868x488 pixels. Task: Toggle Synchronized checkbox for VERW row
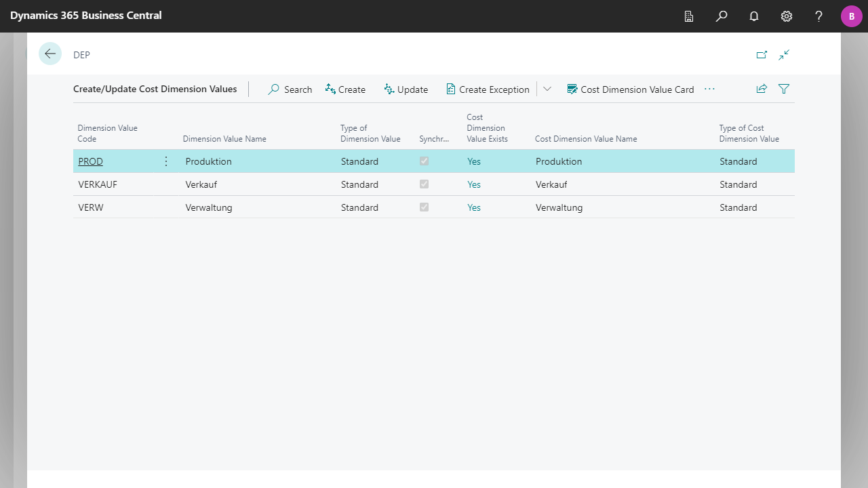tap(425, 207)
